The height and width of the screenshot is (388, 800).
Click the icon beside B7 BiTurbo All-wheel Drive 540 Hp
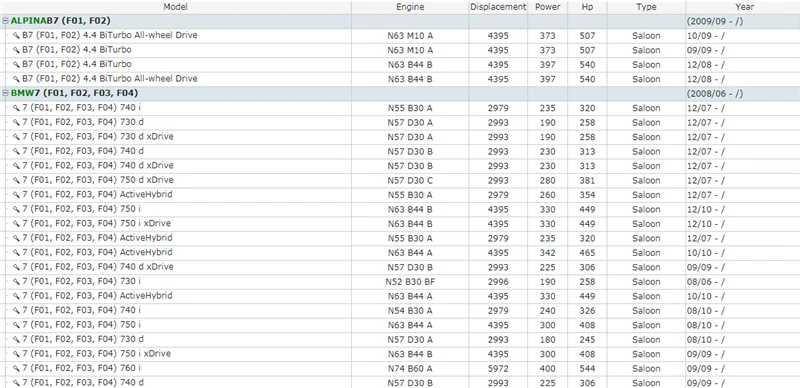point(16,80)
